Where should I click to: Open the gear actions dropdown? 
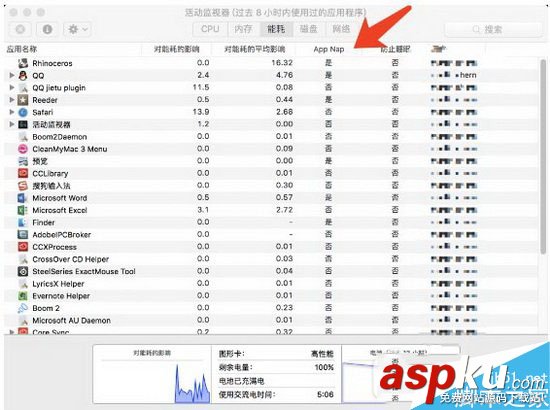[x=78, y=29]
